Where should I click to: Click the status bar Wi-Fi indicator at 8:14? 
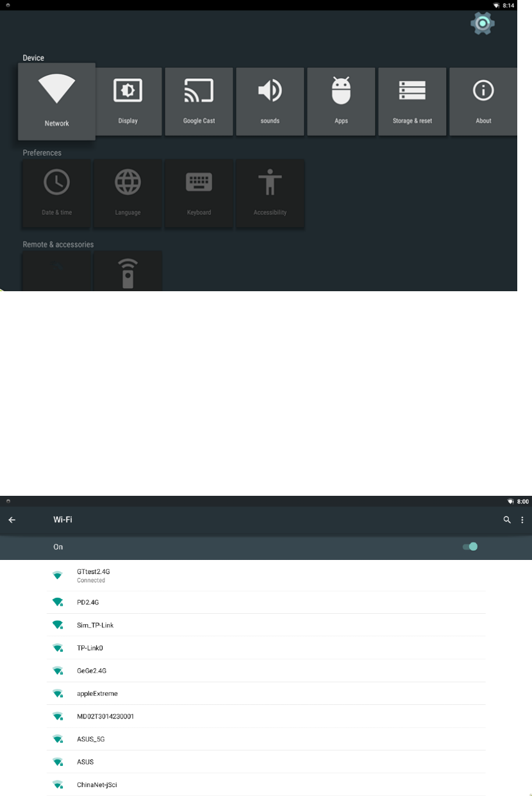coord(496,5)
